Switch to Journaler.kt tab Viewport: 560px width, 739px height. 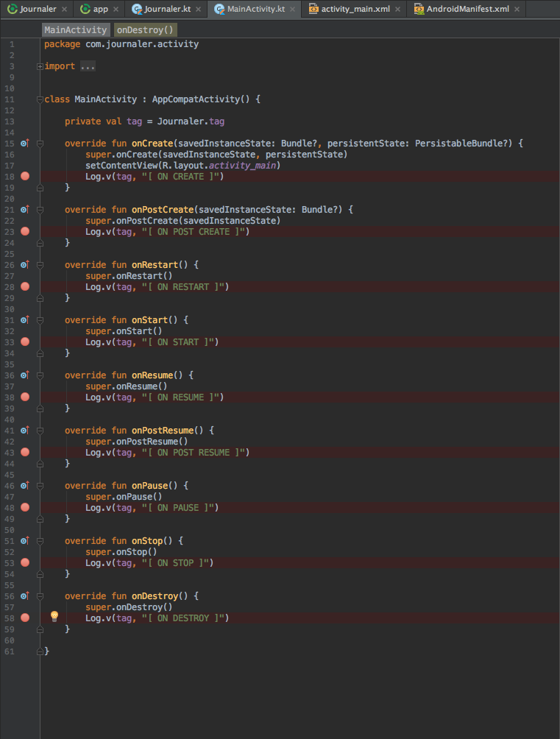coord(167,9)
